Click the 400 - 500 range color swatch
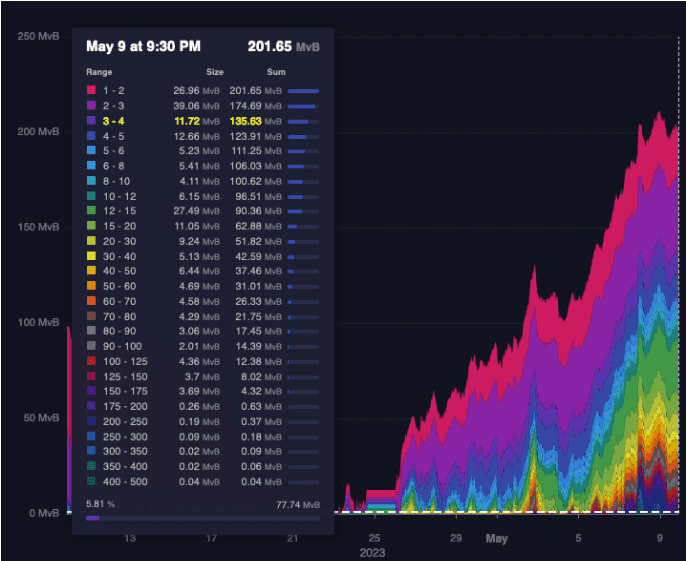Image resolution: width=686 pixels, height=561 pixels. 91,481
